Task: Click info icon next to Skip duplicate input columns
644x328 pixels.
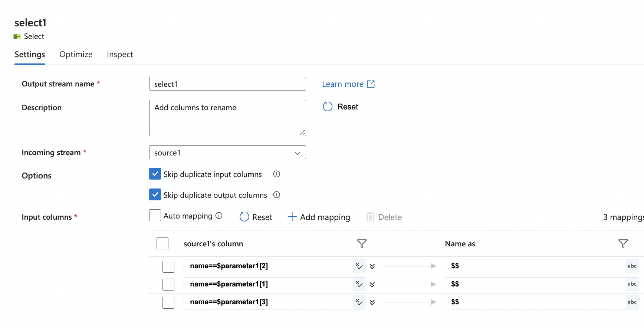Action: (x=276, y=174)
